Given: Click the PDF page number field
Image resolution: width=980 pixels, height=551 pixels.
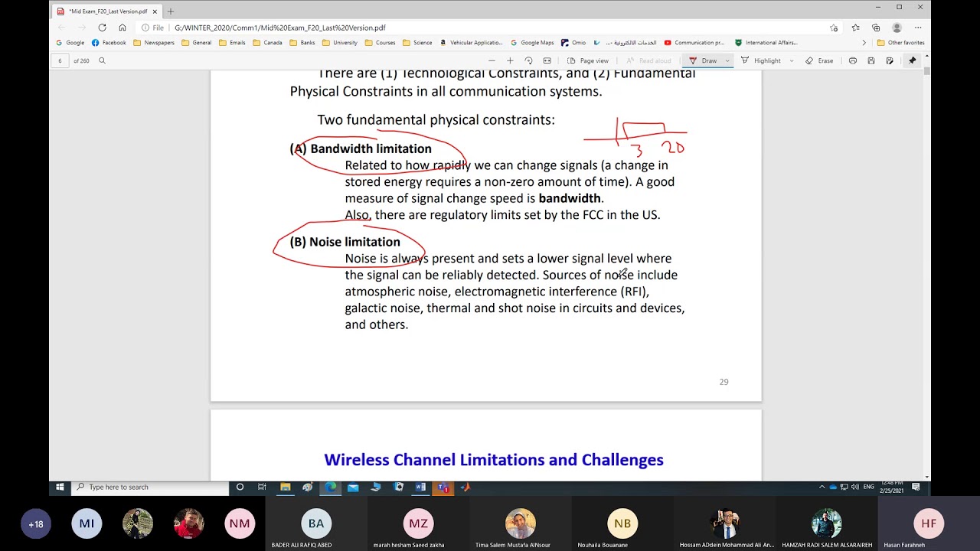Looking at the screenshot, I should (x=60, y=60).
